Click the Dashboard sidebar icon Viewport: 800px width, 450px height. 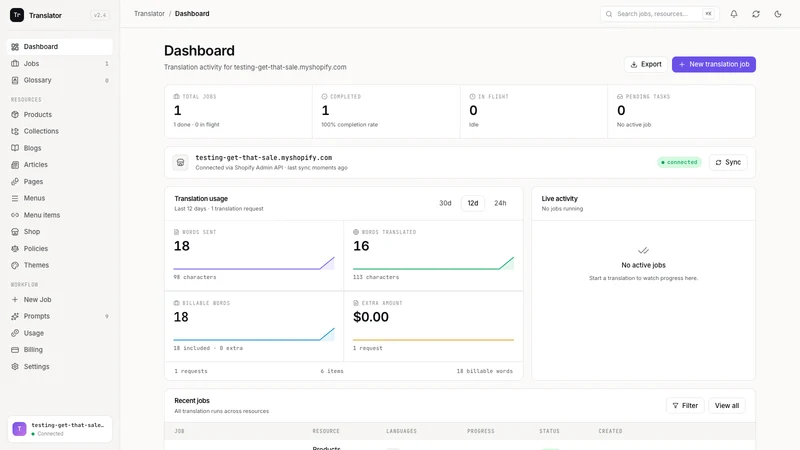(x=15, y=46)
